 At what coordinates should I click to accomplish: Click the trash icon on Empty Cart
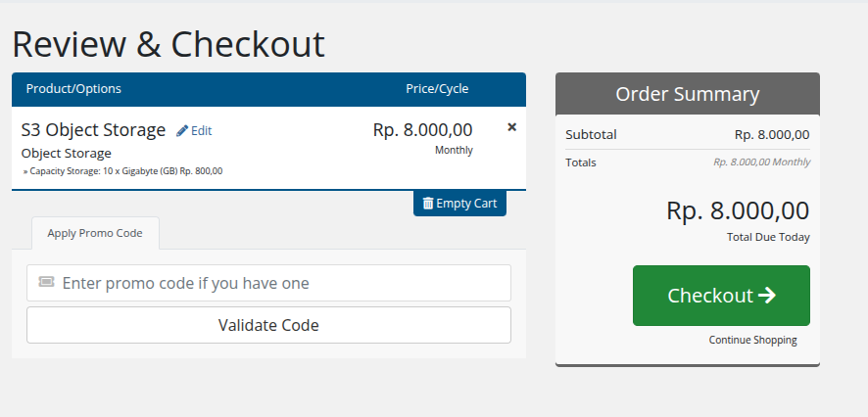[x=427, y=204]
